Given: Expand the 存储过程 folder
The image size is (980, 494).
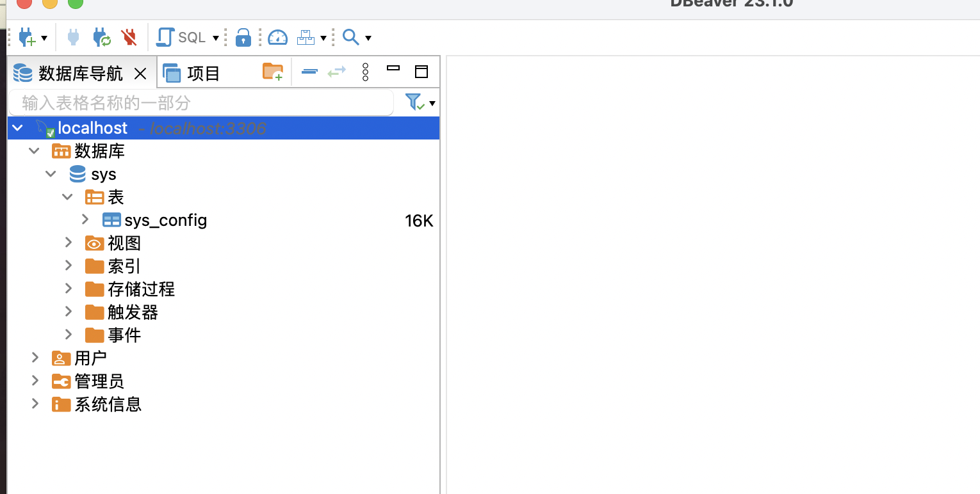Looking at the screenshot, I should (69, 289).
